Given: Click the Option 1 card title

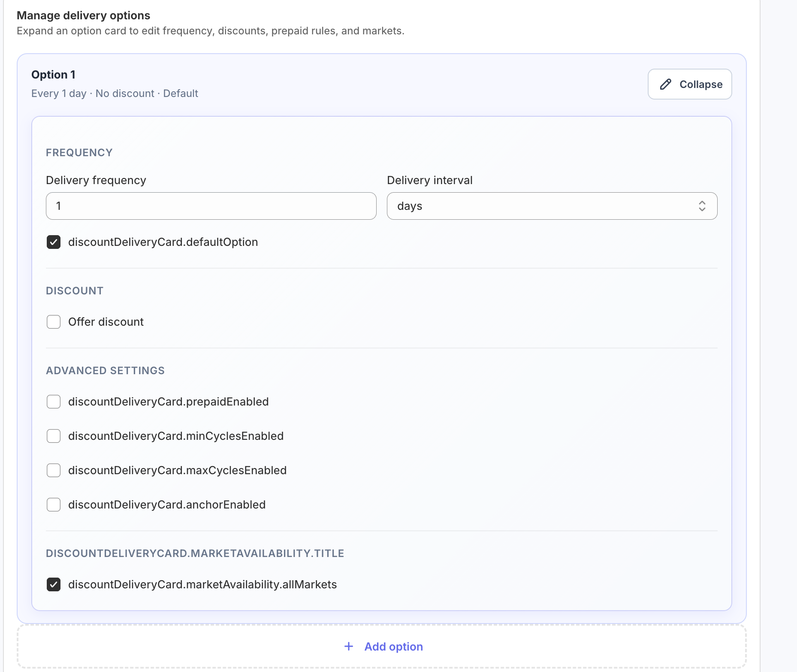Looking at the screenshot, I should pos(53,75).
